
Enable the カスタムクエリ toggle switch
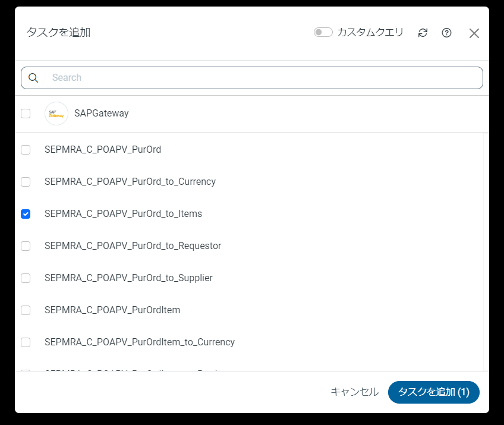point(323,32)
